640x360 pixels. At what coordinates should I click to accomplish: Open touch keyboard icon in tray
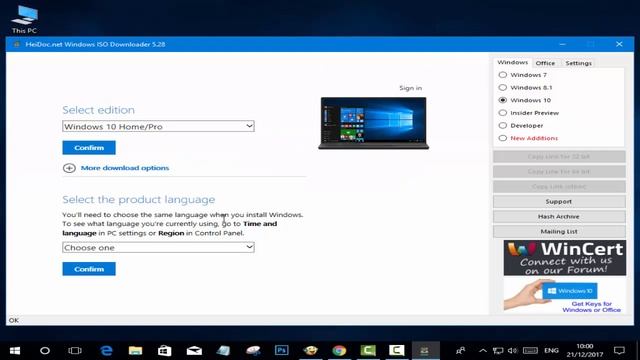tap(530, 351)
